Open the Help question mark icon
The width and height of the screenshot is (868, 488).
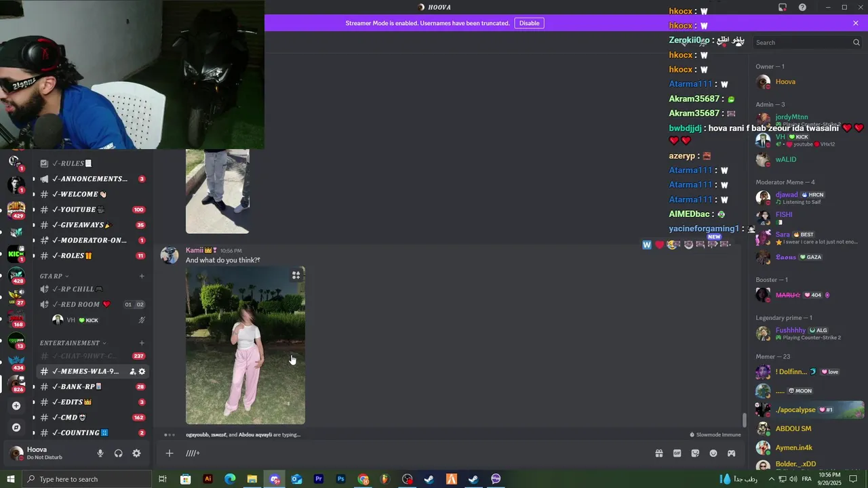802,7
